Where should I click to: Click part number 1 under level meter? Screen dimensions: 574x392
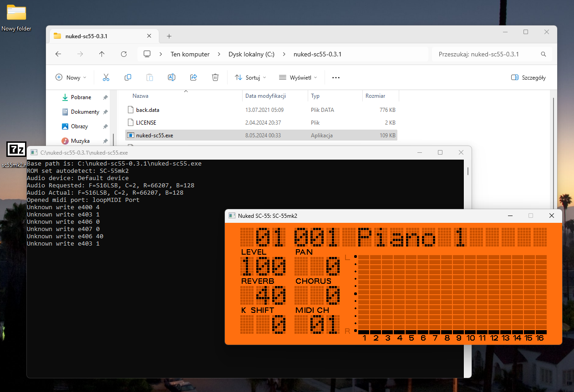[x=365, y=338]
